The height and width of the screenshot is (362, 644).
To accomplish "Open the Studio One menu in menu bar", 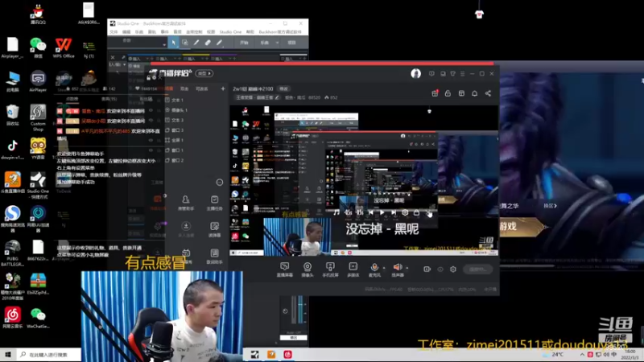I will (230, 32).
